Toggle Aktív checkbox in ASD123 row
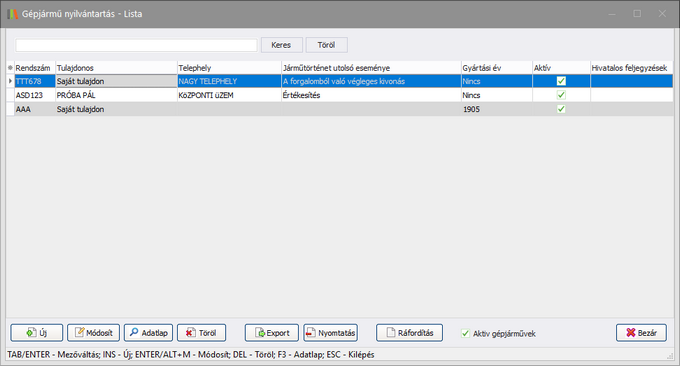Viewport: 680px width, 366px height. point(561,95)
